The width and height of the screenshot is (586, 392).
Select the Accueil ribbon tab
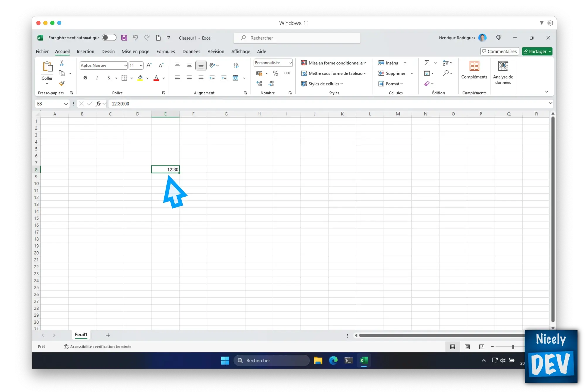coord(62,51)
